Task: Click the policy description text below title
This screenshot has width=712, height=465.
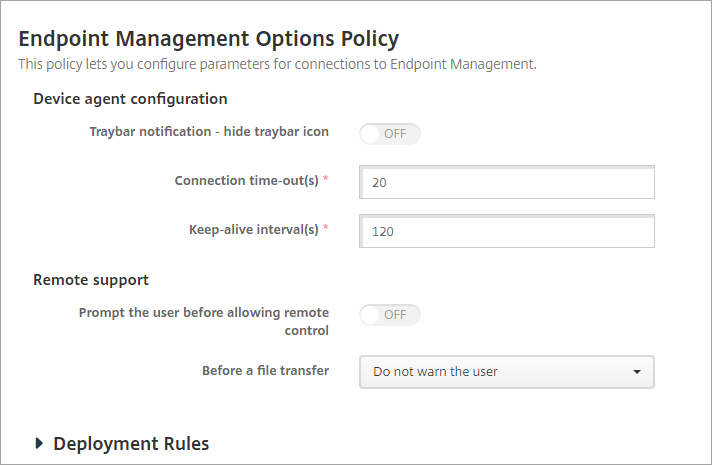Action: click(x=278, y=65)
